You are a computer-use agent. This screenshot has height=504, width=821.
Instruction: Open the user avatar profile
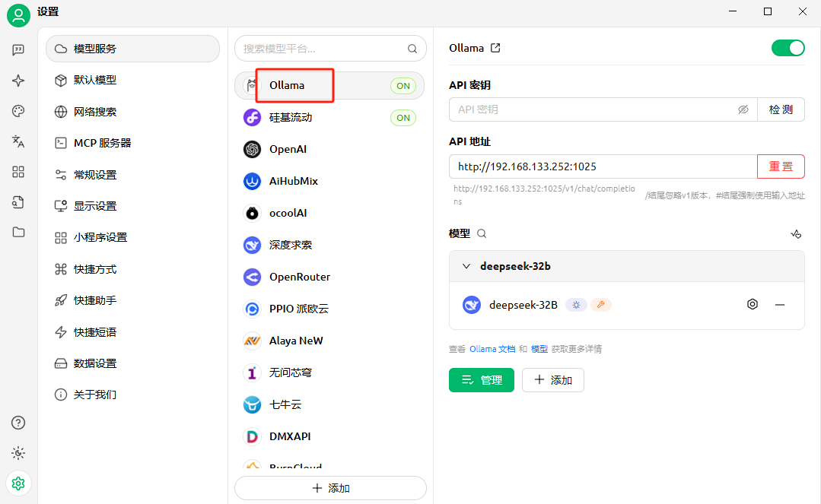coord(18,15)
